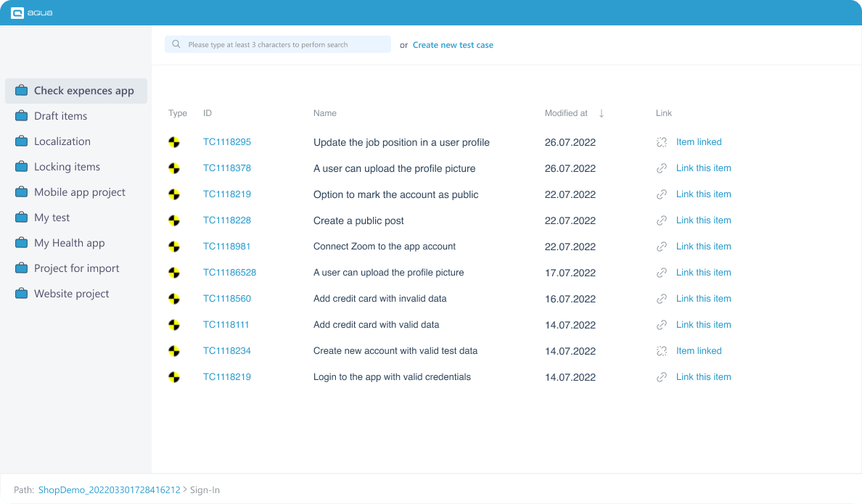Click Link this item for Create a public post

tap(703, 220)
